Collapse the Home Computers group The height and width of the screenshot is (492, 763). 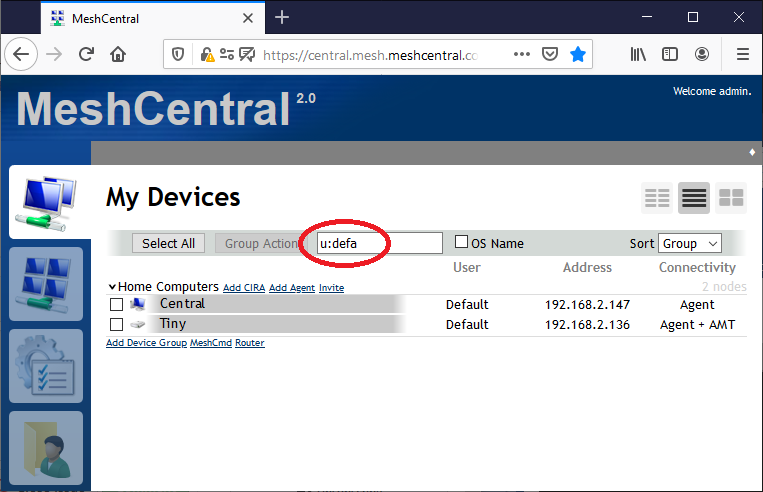click(112, 287)
